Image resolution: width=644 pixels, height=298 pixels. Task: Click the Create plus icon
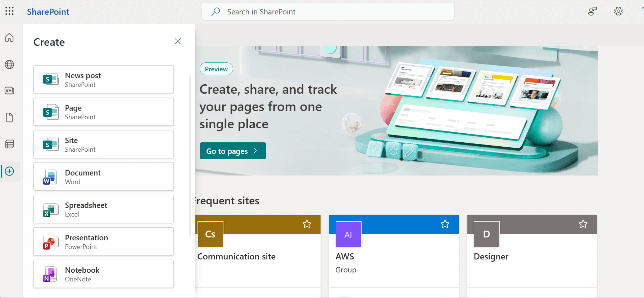point(10,171)
